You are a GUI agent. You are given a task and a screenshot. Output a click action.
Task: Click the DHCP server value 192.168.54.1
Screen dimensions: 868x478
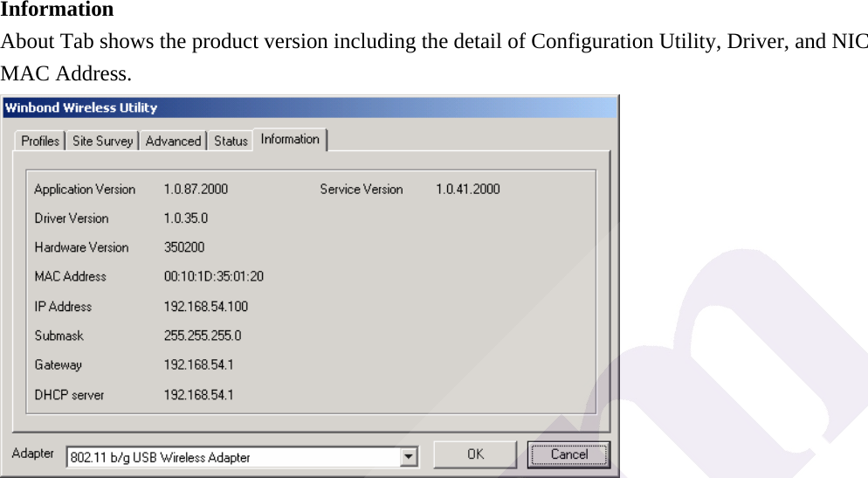pyautogui.click(x=199, y=395)
